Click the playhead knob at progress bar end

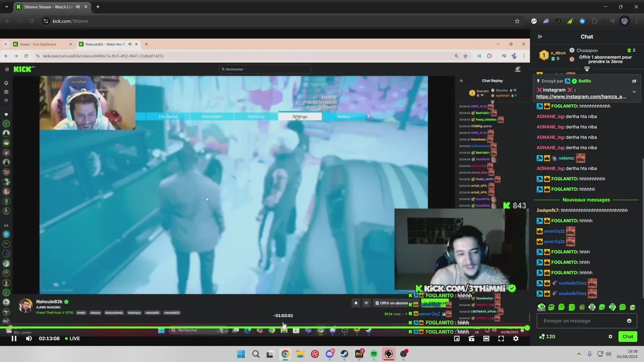[x=527, y=328]
